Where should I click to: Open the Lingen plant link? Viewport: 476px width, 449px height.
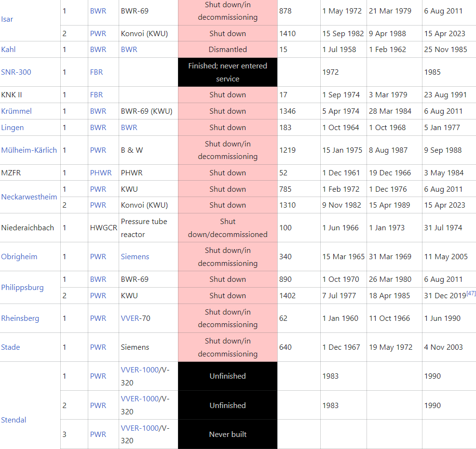click(13, 128)
